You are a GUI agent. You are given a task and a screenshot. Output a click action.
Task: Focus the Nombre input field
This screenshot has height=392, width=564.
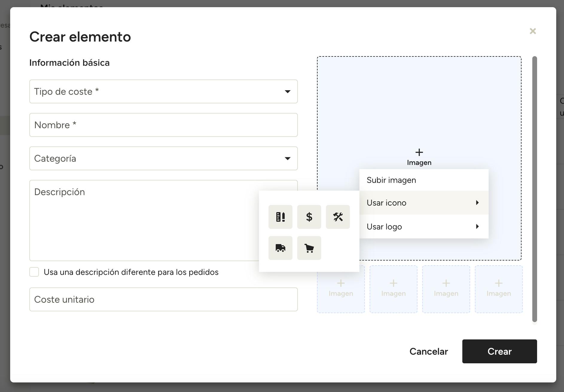164,125
